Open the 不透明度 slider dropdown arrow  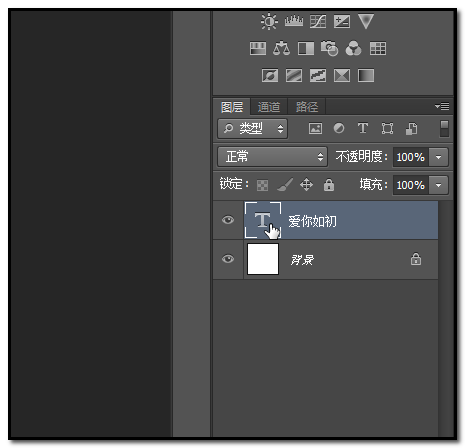coord(439,157)
